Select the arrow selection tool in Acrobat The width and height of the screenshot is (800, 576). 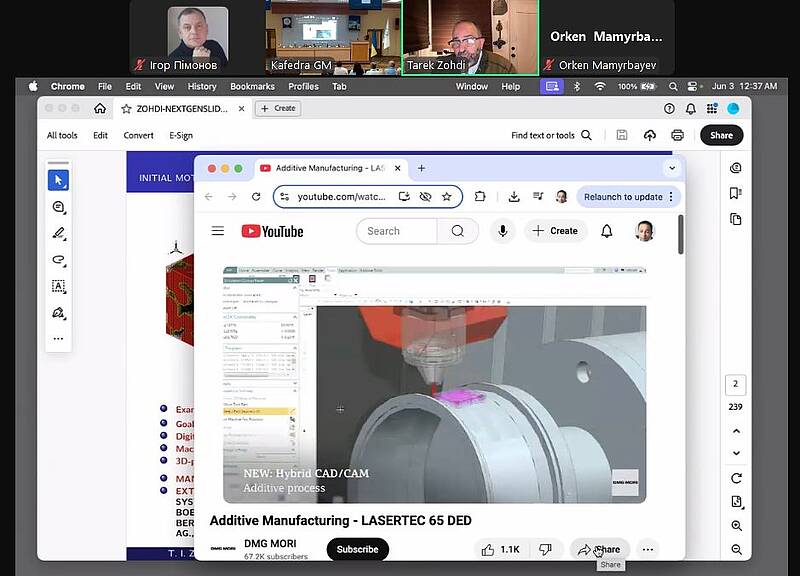[x=58, y=180]
